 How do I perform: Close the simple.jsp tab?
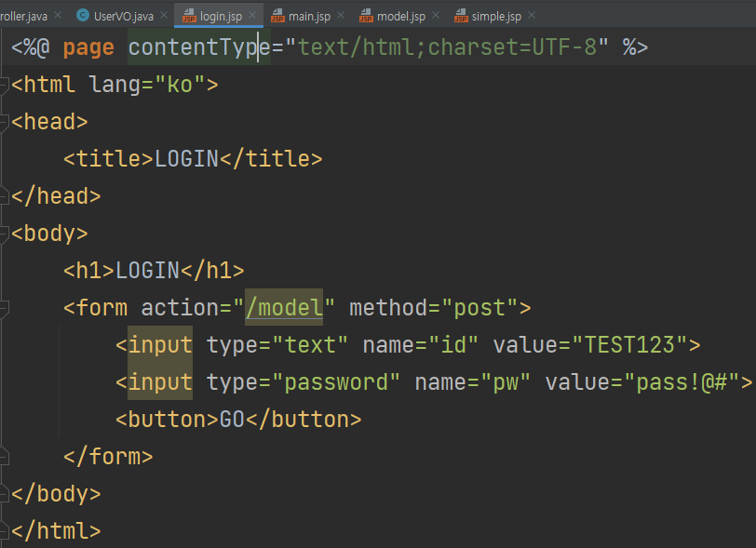tap(532, 16)
